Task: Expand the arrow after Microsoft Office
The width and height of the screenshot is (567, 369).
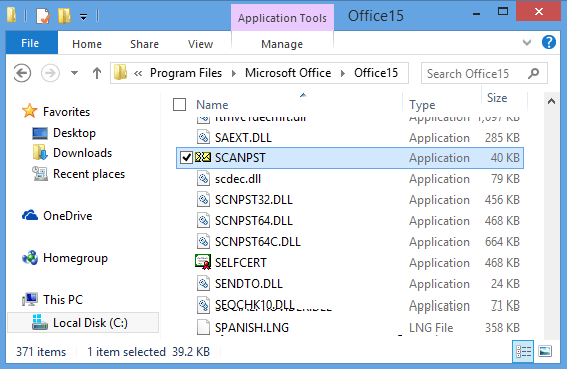Action: (342, 73)
